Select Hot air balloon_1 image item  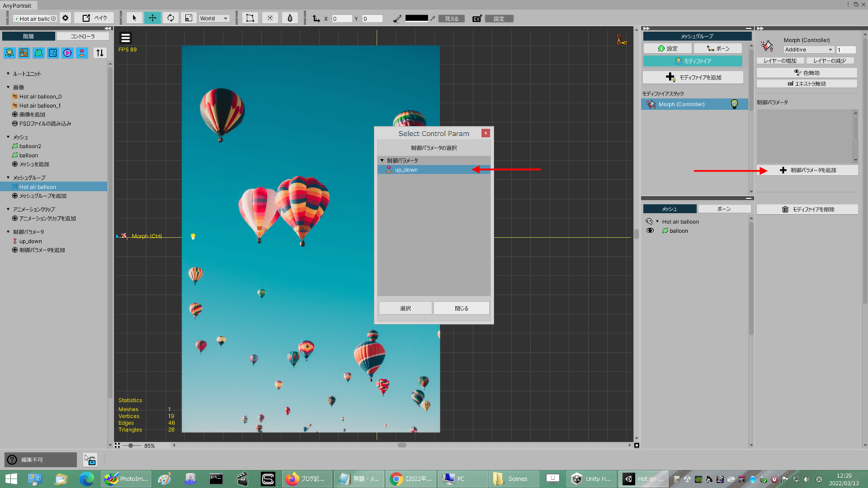[x=41, y=106]
